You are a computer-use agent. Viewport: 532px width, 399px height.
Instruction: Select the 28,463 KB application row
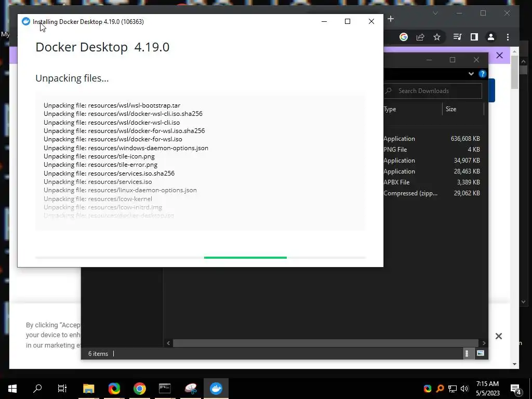click(432, 171)
